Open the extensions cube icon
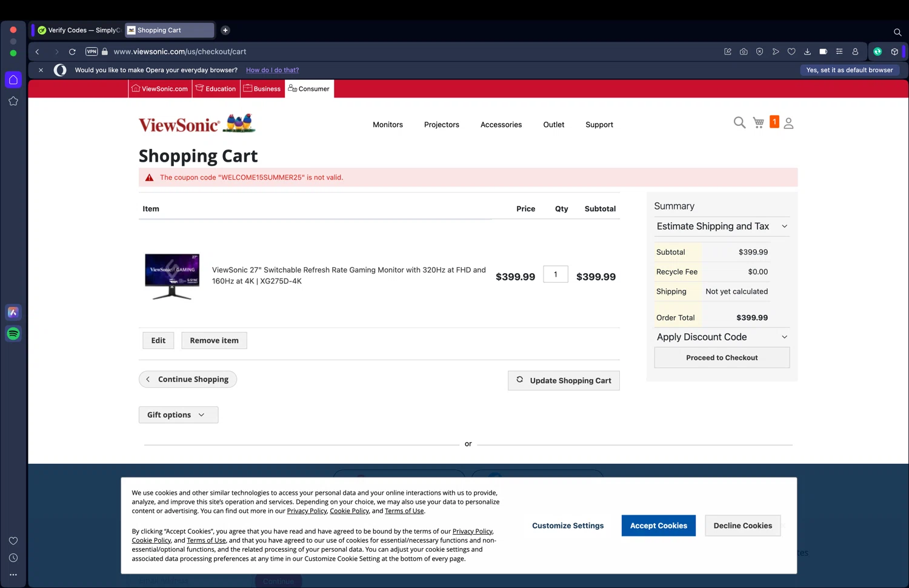Image resolution: width=909 pixels, height=588 pixels. 894,51
